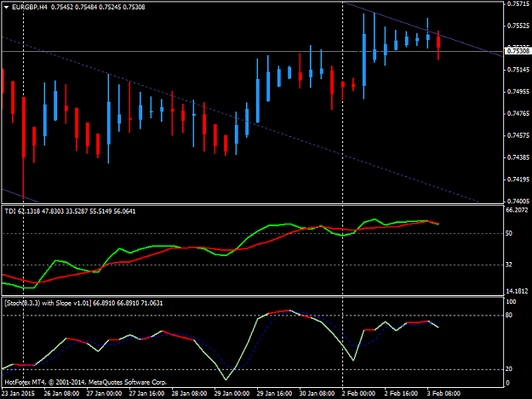Viewport: 532px width, 399px height.
Task: Click the 0.74765 price scale value
Action: click(x=518, y=113)
